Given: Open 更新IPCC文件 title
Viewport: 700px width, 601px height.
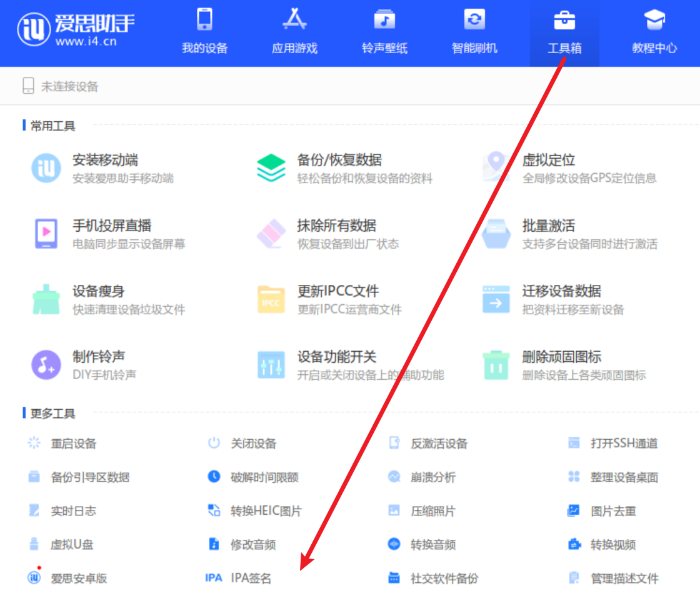Looking at the screenshot, I should (x=338, y=291).
